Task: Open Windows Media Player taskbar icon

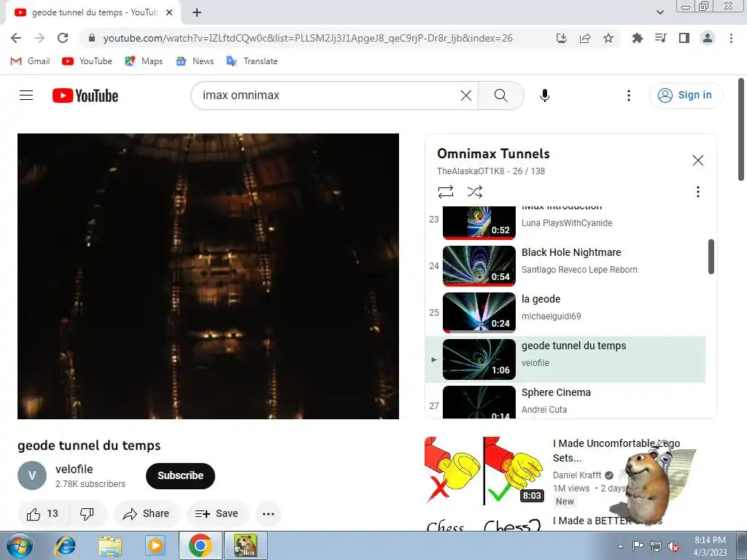Action: (155, 545)
